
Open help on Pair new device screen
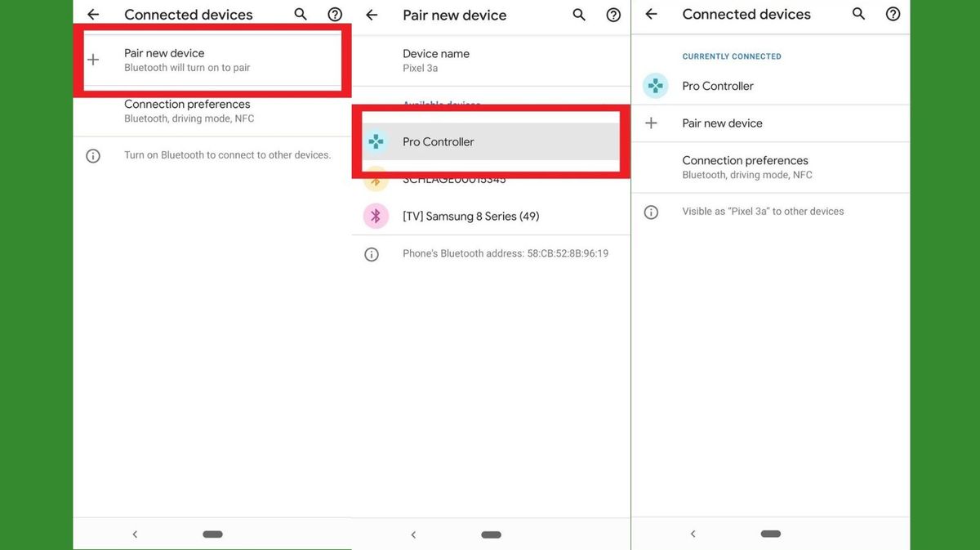tap(613, 15)
